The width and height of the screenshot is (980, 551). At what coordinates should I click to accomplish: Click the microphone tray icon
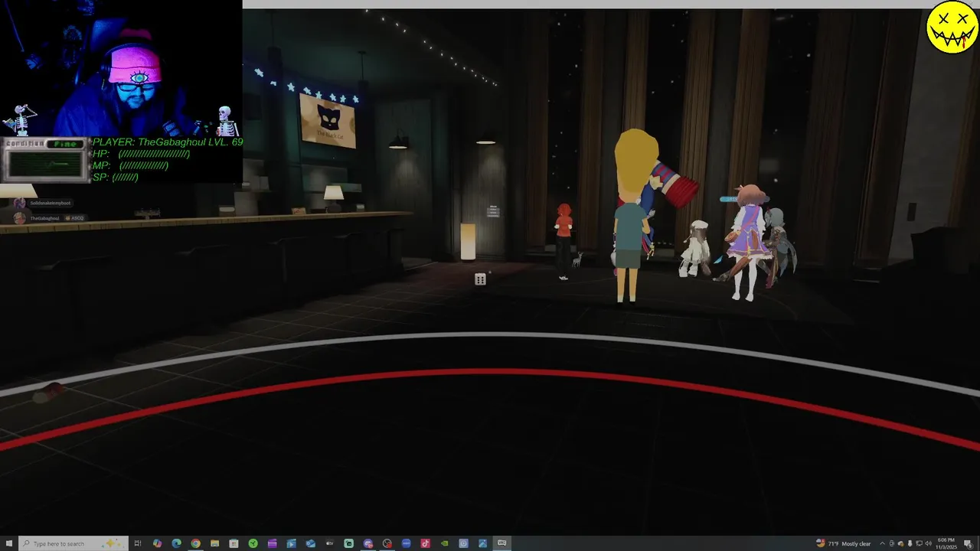pos(910,543)
